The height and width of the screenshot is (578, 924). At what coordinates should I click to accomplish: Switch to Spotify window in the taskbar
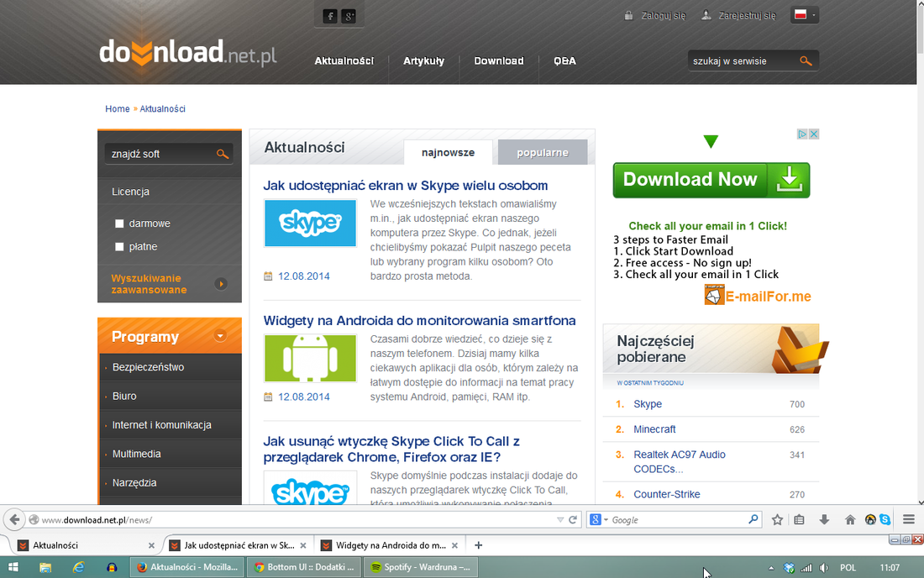tap(421, 567)
